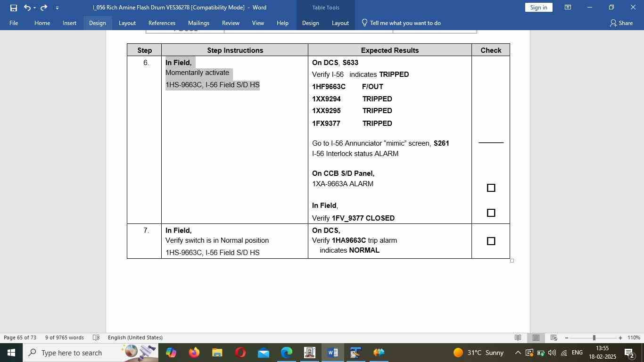Switch to the Home ribbon tab
Screen dimensions: 644x362
tap(42, 23)
